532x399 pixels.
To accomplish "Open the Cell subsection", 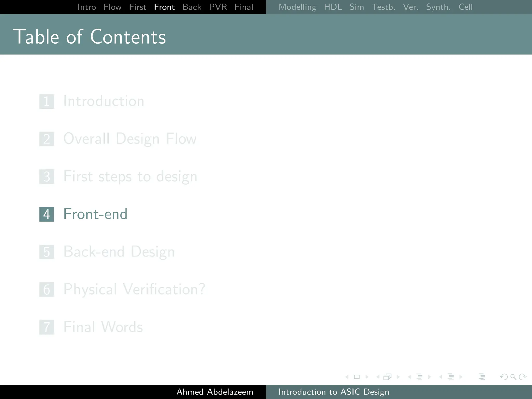I will (x=465, y=7).
